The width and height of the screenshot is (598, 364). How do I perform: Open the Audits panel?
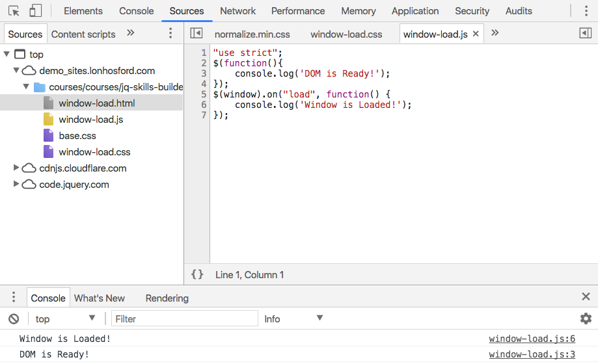(519, 11)
